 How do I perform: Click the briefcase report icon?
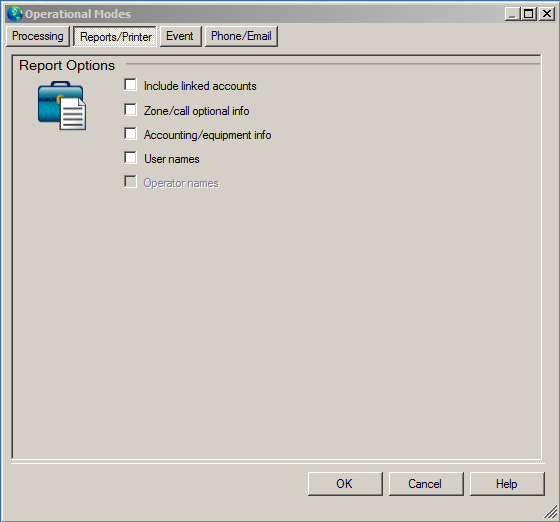point(62,105)
